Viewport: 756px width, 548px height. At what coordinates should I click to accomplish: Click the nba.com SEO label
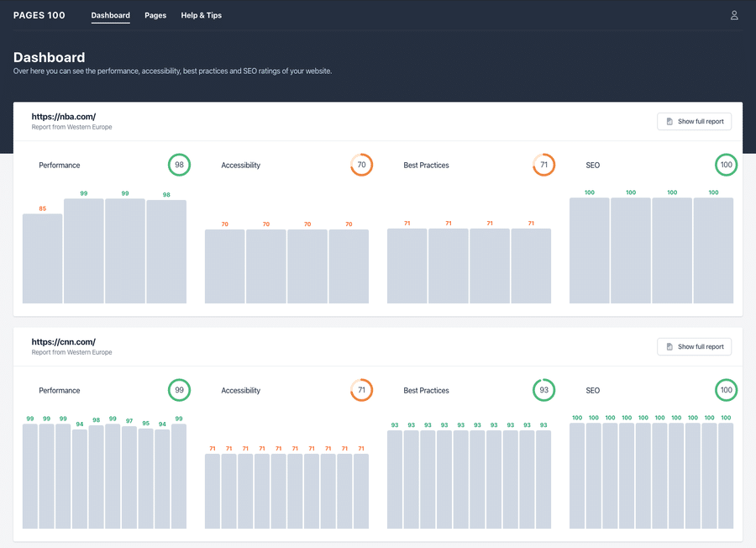(592, 166)
